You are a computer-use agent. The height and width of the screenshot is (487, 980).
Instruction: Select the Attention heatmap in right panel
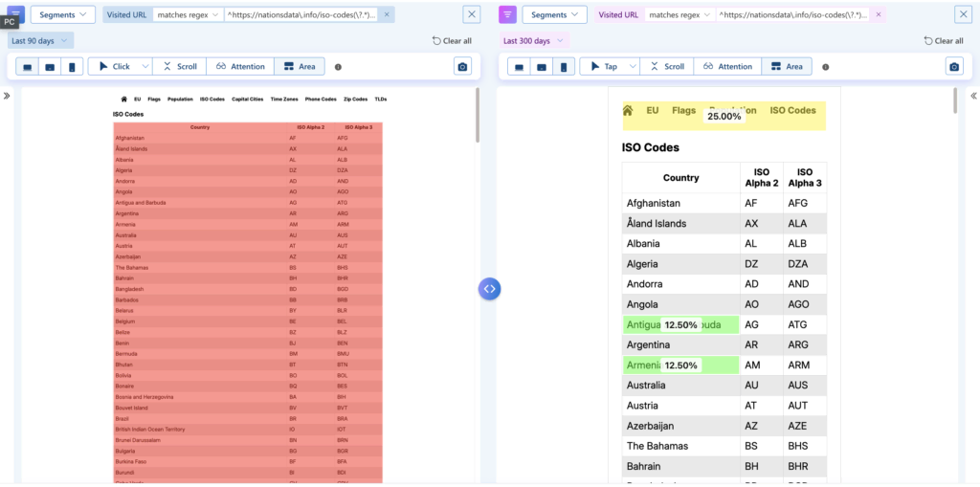[725, 67]
